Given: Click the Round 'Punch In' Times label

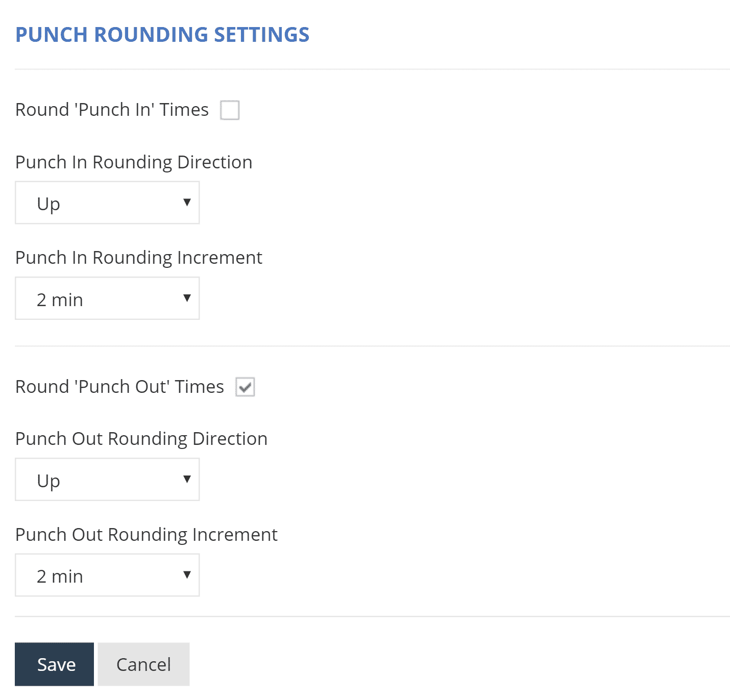Looking at the screenshot, I should (x=112, y=110).
